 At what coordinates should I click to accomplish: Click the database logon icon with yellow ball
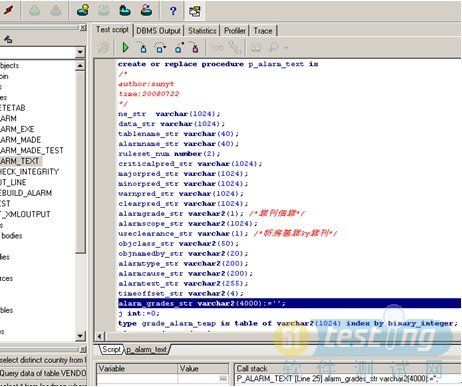point(82,10)
